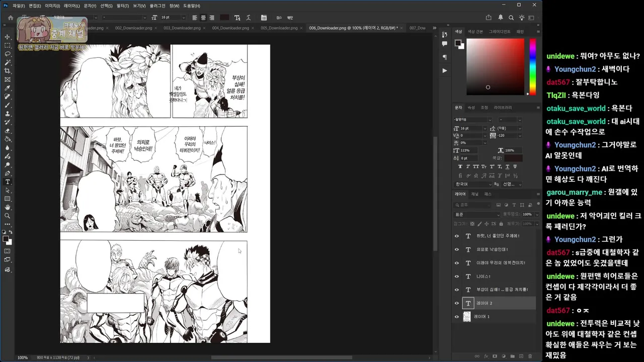Select the Magic Wand tool
The width and height of the screenshot is (644, 362).
click(7, 62)
